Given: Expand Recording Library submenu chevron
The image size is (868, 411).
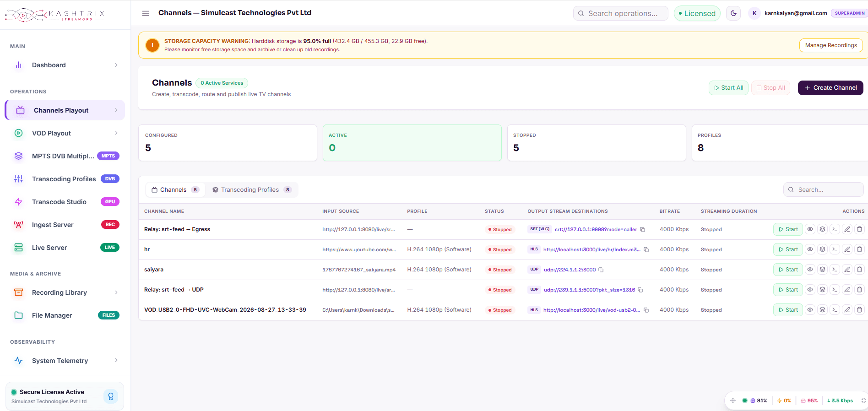Looking at the screenshot, I should (x=116, y=292).
